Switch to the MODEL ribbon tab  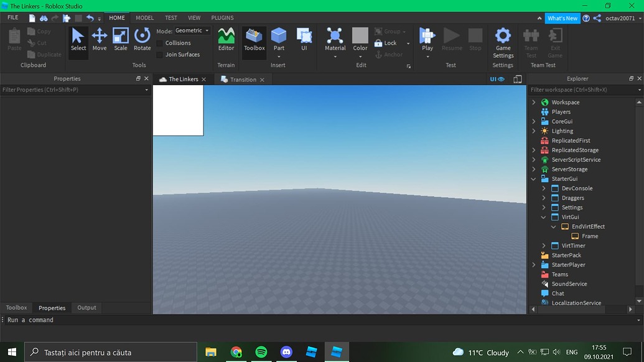[144, 18]
